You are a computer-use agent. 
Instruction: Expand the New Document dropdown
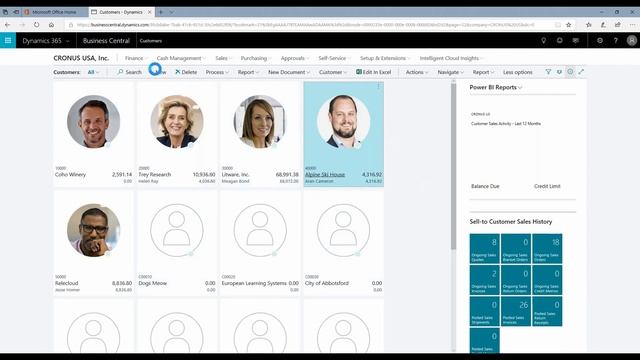pyautogui.click(x=289, y=72)
